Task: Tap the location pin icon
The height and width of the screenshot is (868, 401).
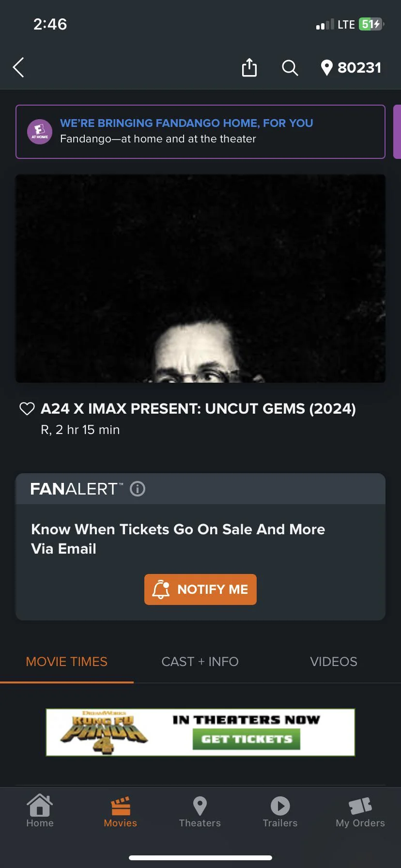Action: pyautogui.click(x=327, y=68)
